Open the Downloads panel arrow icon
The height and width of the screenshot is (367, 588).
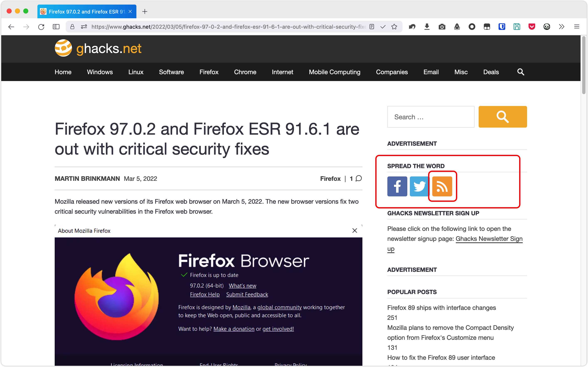click(x=427, y=27)
